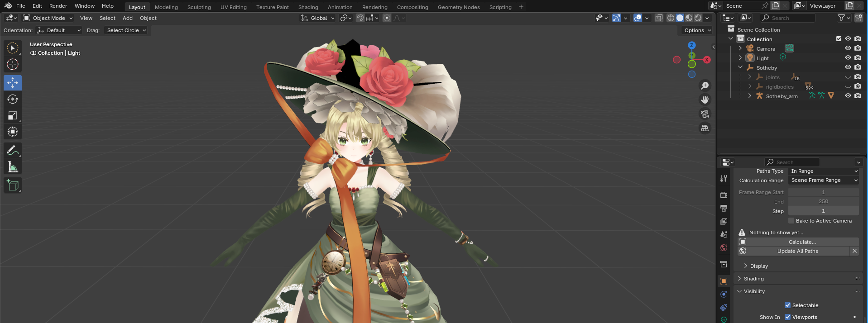Image resolution: width=868 pixels, height=323 pixels.
Task: Open the Collection properties tab
Action: (x=724, y=264)
